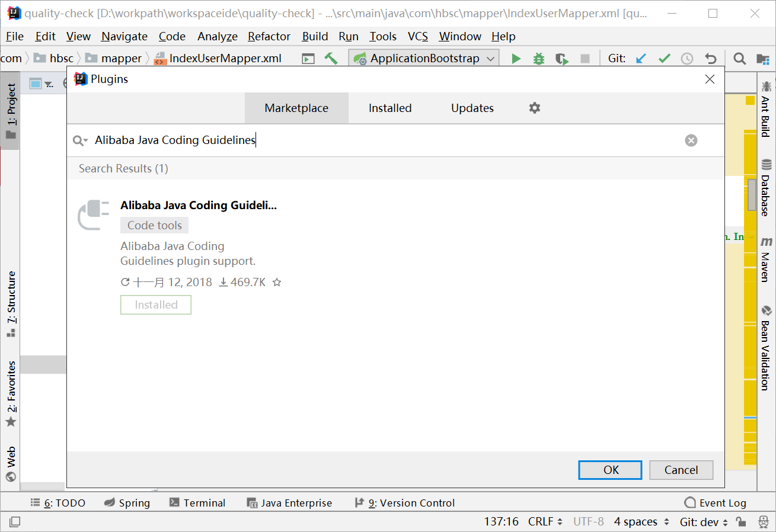Image resolution: width=776 pixels, height=532 pixels.
Task: Open the Database side panel
Action: [766, 188]
